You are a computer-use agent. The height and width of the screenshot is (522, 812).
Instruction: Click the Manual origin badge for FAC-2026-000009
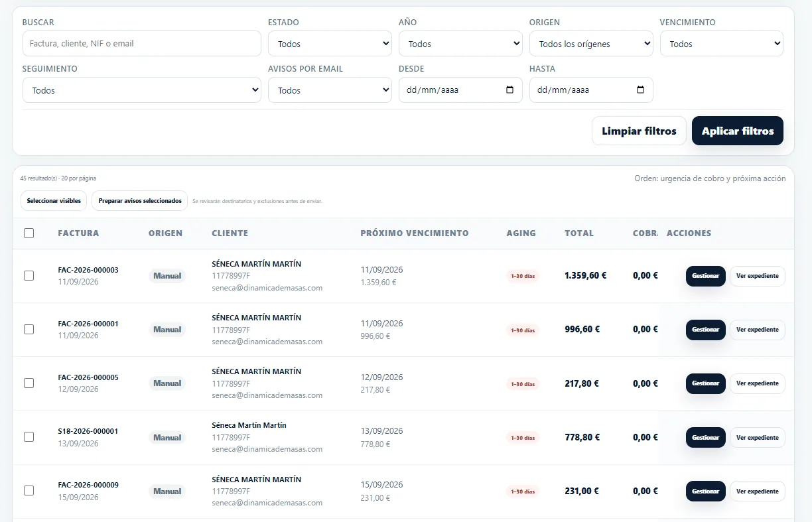pos(167,491)
